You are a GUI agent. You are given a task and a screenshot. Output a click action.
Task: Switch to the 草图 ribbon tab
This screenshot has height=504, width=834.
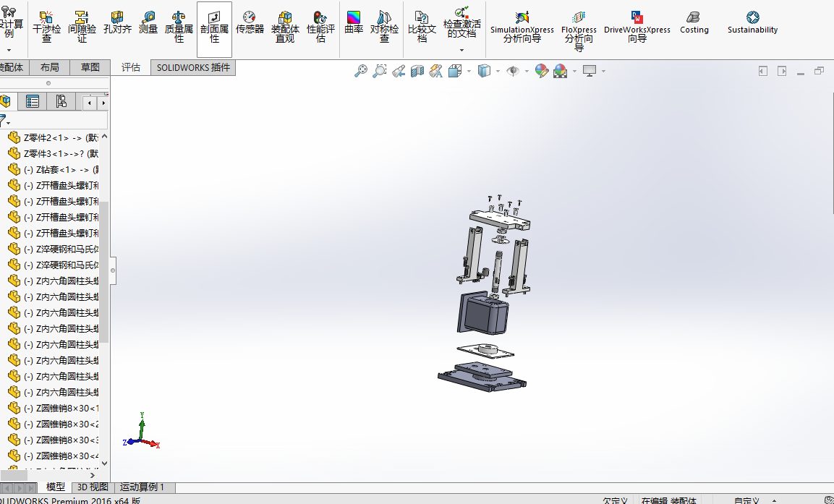(90, 67)
